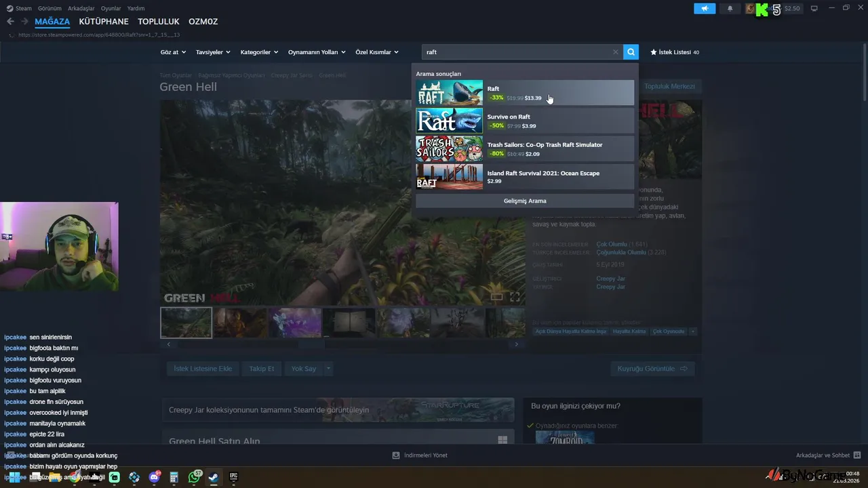Screen dimensions: 868x488
Task: Go forward with the right arrow
Action: [x=24, y=22]
